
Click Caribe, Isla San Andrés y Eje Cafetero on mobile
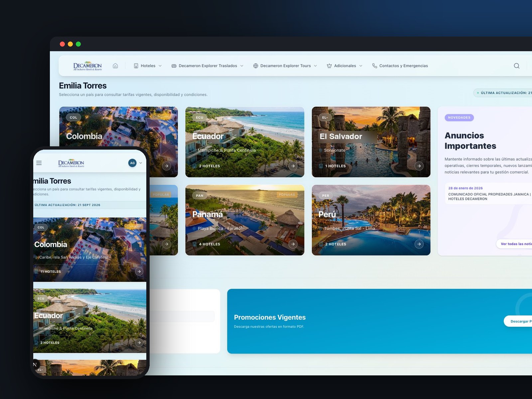pos(73,257)
